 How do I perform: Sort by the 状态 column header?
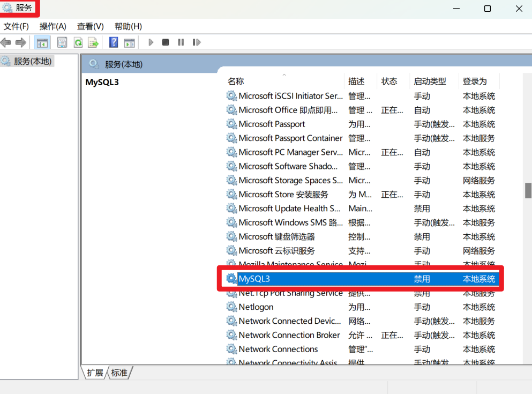click(x=389, y=81)
